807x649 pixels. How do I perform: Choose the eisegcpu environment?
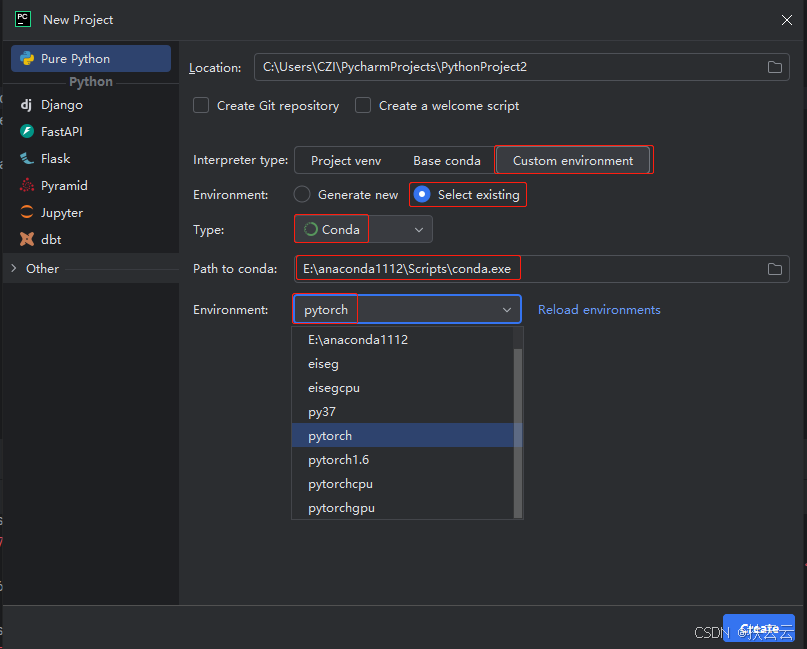point(402,388)
